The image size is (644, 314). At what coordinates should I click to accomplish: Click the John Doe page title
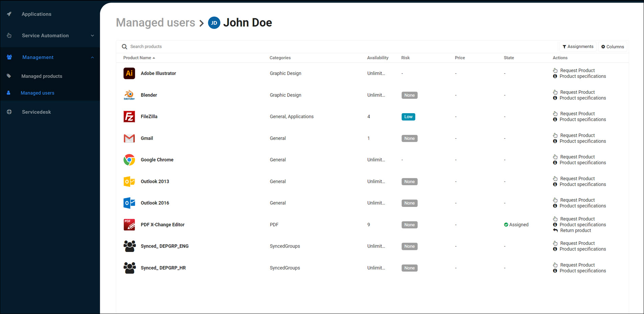pos(248,23)
